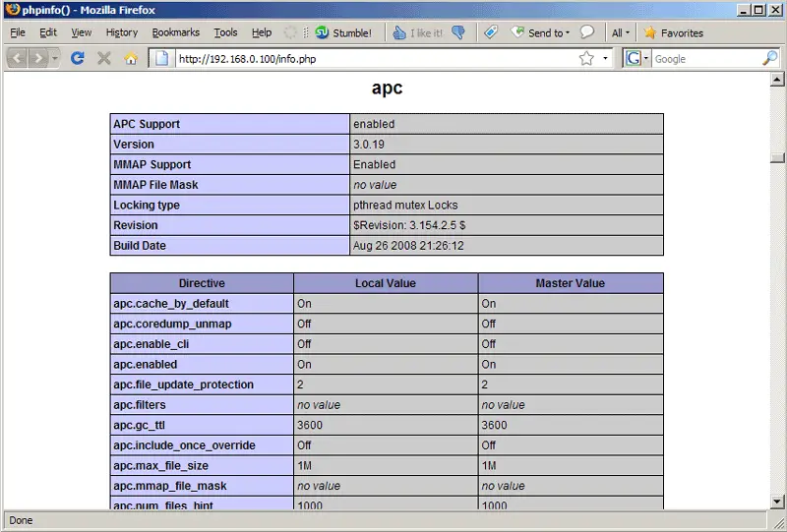Click the Stop loading X icon

tap(104, 59)
